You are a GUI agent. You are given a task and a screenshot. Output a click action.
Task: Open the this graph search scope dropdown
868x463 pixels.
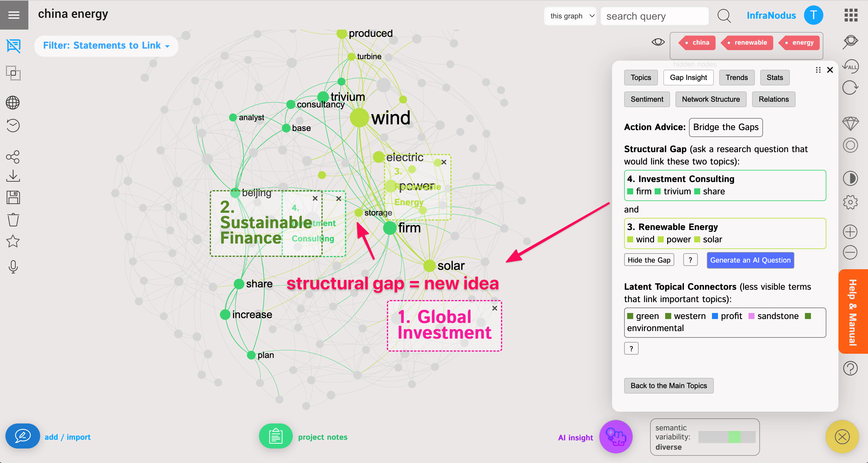point(570,16)
